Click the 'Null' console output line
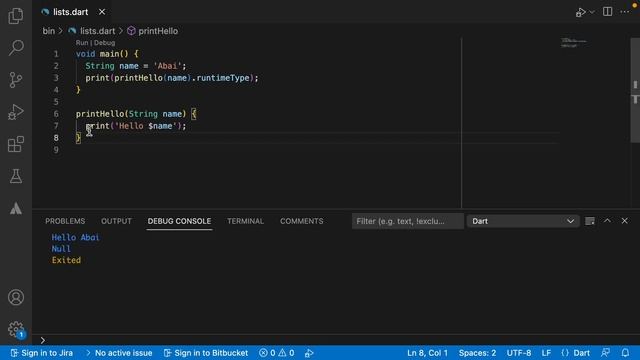Image resolution: width=640 pixels, height=360 pixels. pyautogui.click(x=61, y=249)
